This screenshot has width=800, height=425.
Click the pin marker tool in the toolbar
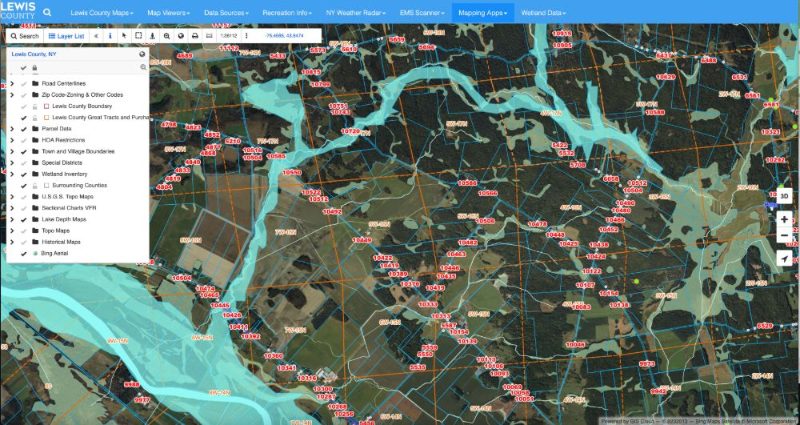pyautogui.click(x=152, y=36)
